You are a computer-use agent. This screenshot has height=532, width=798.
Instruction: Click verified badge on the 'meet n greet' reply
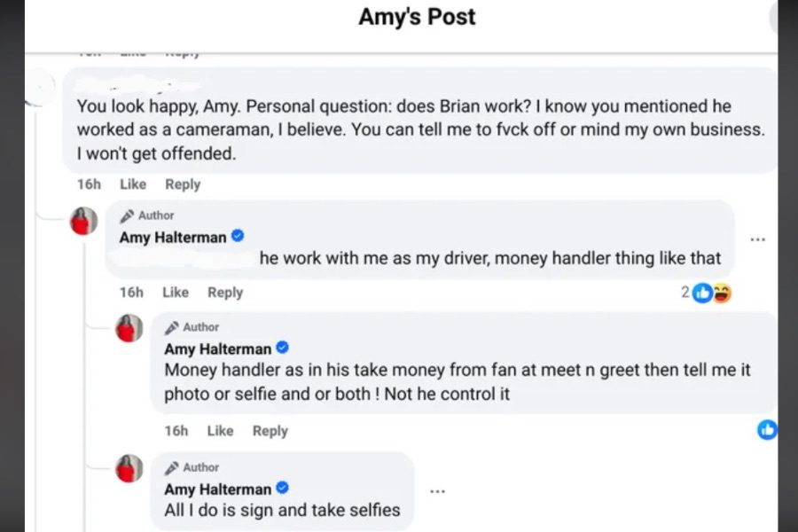(x=283, y=348)
